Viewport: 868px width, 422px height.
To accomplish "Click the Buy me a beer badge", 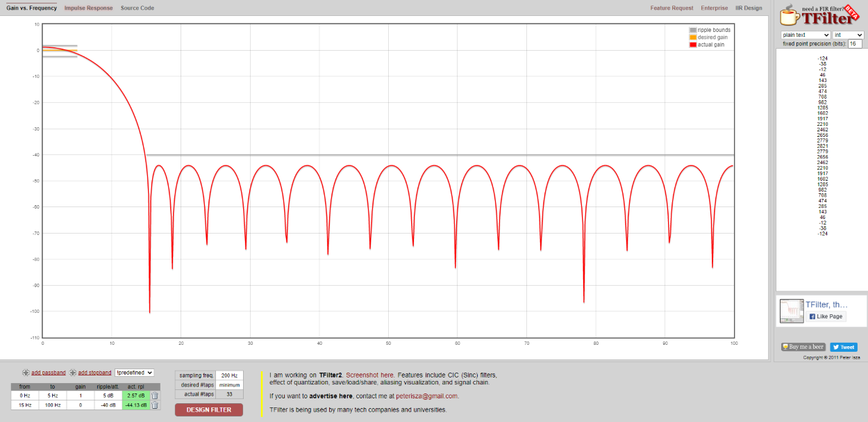I will click(x=803, y=347).
